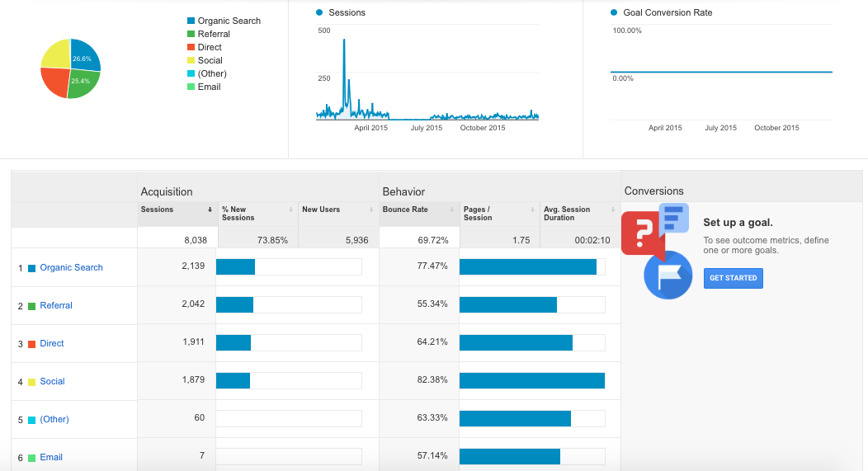Click Referral sessions value 2,042
This screenshot has width=868, height=471.
[193, 304]
